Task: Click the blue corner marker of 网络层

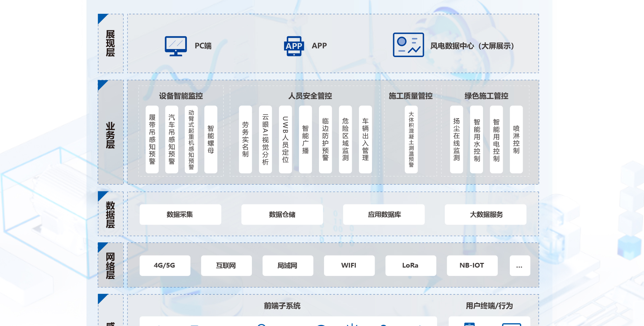Action: tap(101, 246)
